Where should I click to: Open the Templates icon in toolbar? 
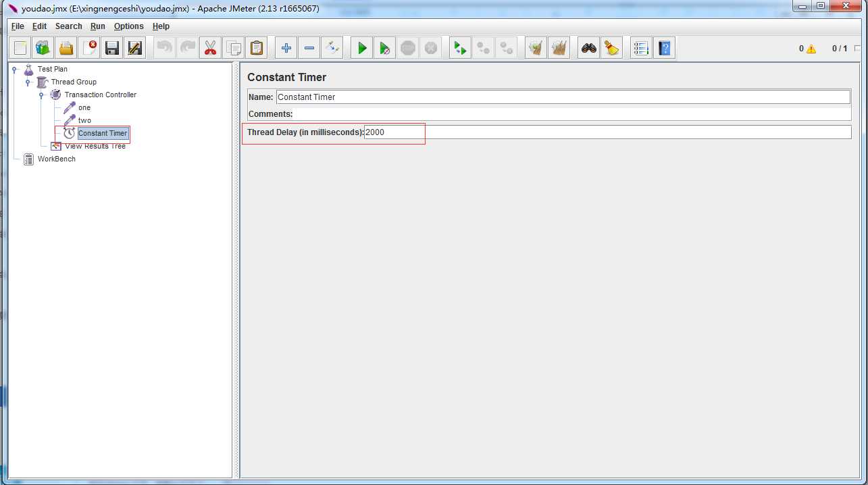43,48
